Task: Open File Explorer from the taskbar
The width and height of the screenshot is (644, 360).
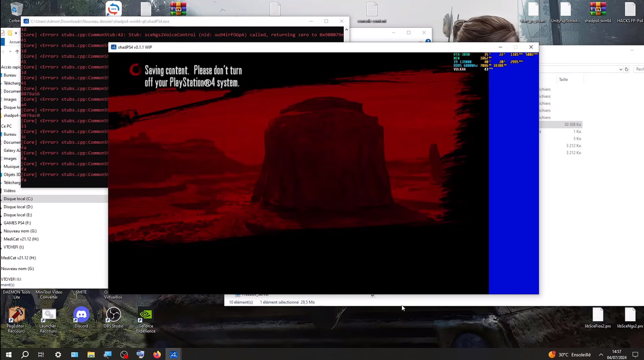Action: pos(91,354)
